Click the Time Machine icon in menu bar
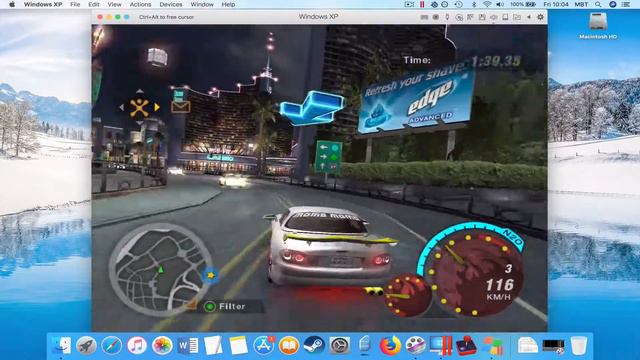Screen dimensions: 640x360 click(x=458, y=4)
